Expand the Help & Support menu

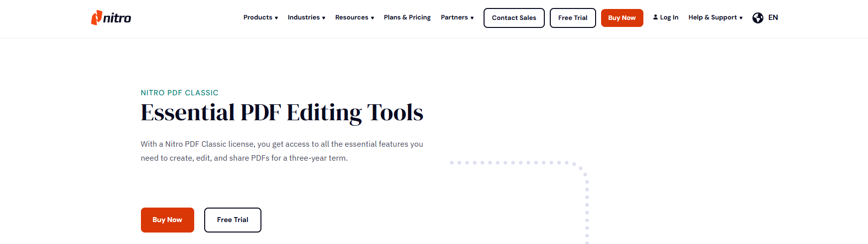click(x=716, y=17)
